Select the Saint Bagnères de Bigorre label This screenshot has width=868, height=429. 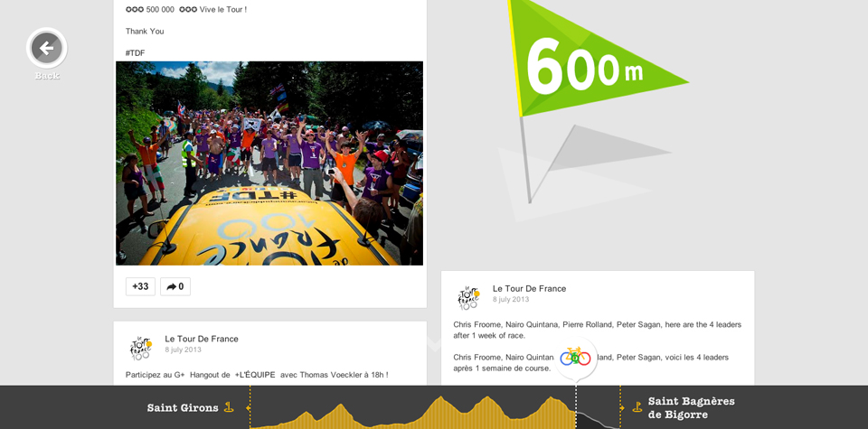click(691, 407)
